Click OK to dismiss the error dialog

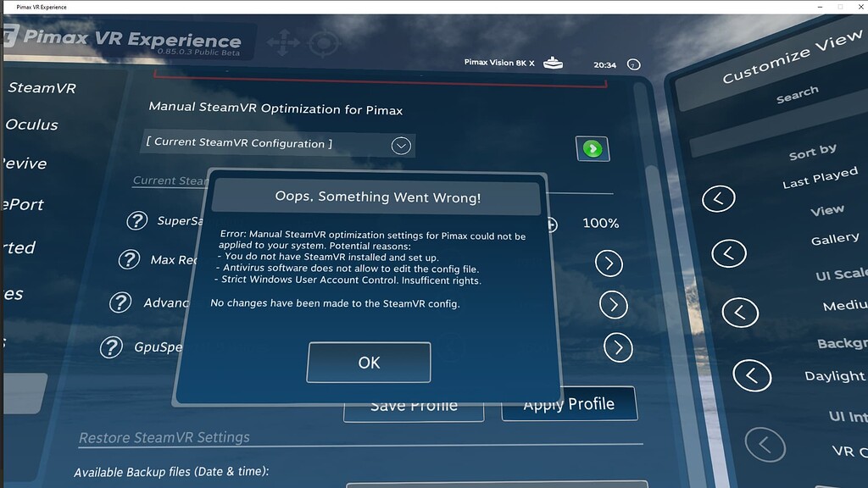tap(368, 362)
